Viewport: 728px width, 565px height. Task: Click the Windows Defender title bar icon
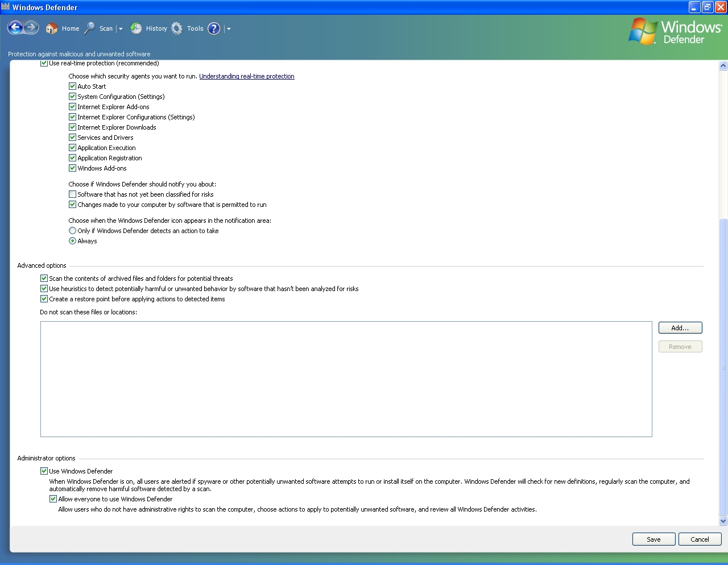(6, 7)
